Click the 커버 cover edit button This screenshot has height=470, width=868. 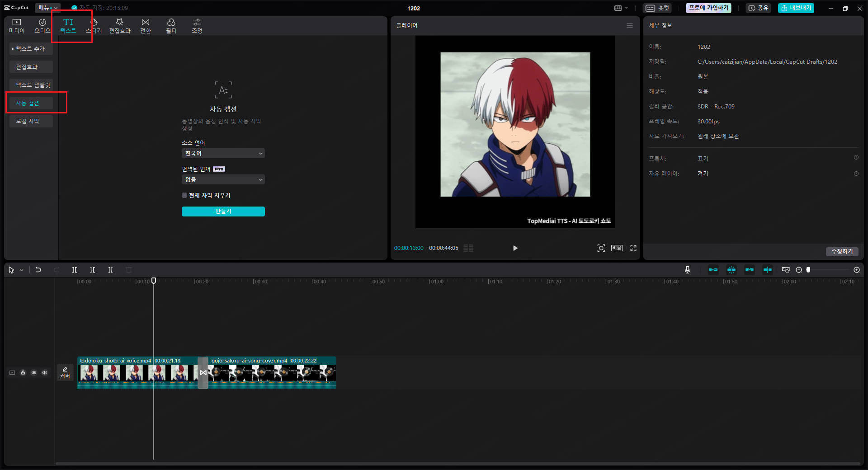coord(65,372)
